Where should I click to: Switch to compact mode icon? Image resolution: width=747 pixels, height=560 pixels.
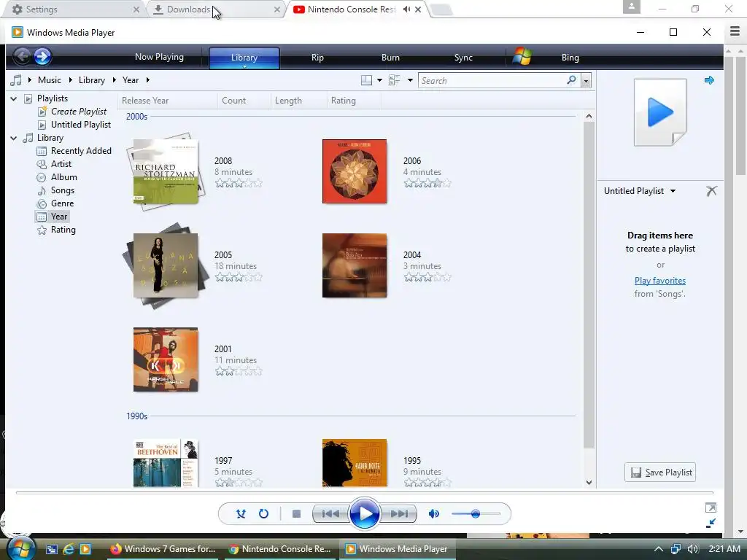click(711, 523)
